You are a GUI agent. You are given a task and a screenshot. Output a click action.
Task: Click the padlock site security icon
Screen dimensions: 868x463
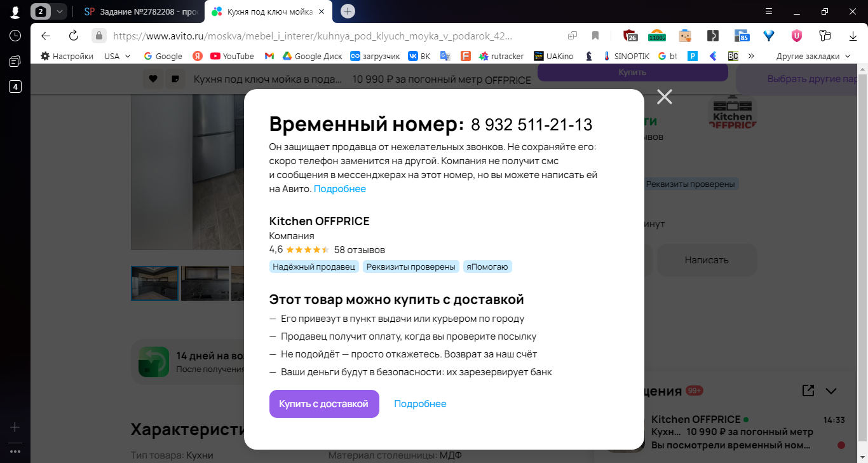[98, 36]
